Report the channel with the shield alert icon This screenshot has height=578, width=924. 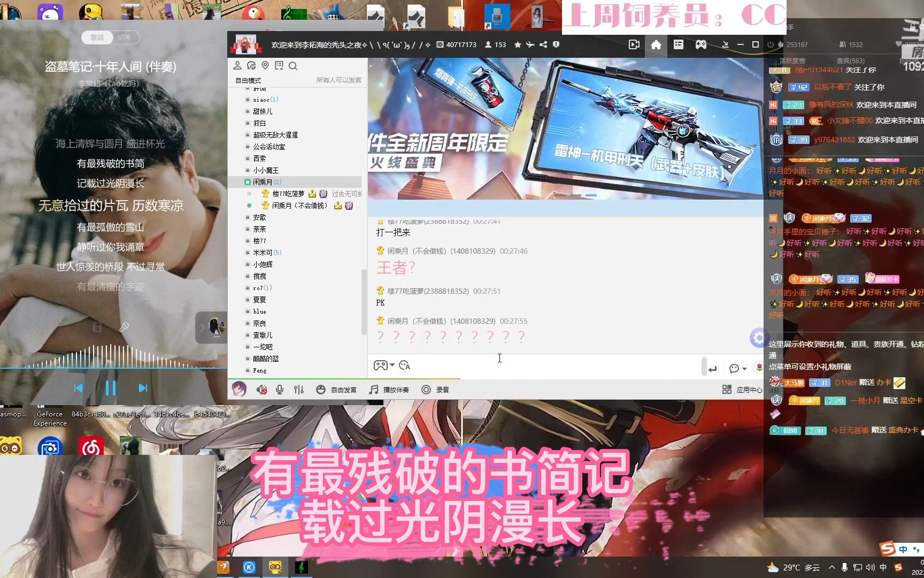(556, 44)
